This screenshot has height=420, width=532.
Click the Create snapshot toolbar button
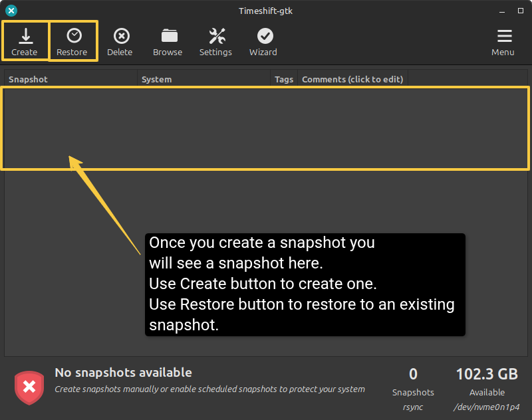[25, 41]
